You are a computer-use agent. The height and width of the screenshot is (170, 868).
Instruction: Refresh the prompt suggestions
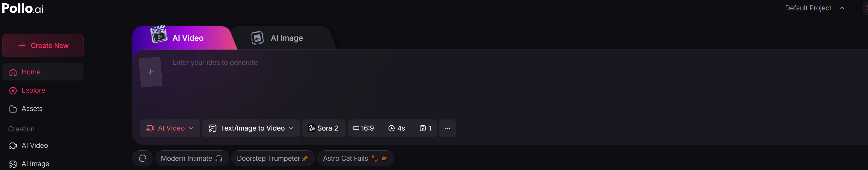click(143, 158)
